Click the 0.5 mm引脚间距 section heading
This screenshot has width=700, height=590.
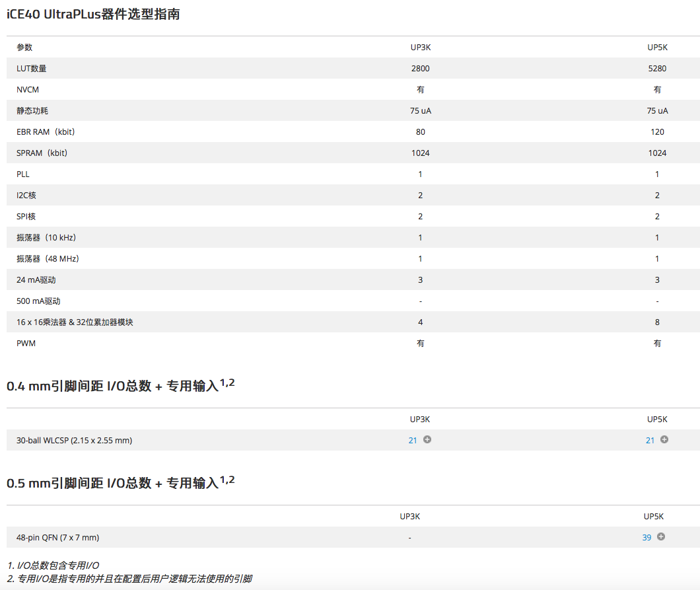pos(121,482)
